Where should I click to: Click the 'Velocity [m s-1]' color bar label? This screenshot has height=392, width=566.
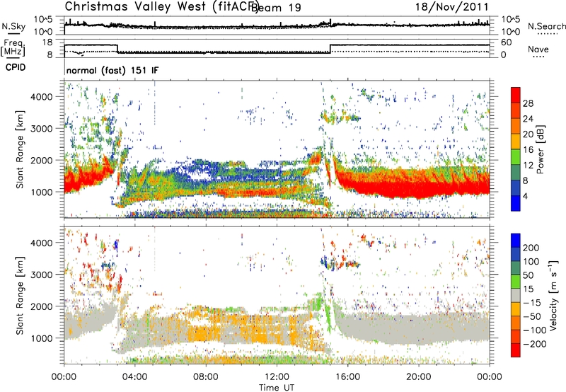pos(553,295)
